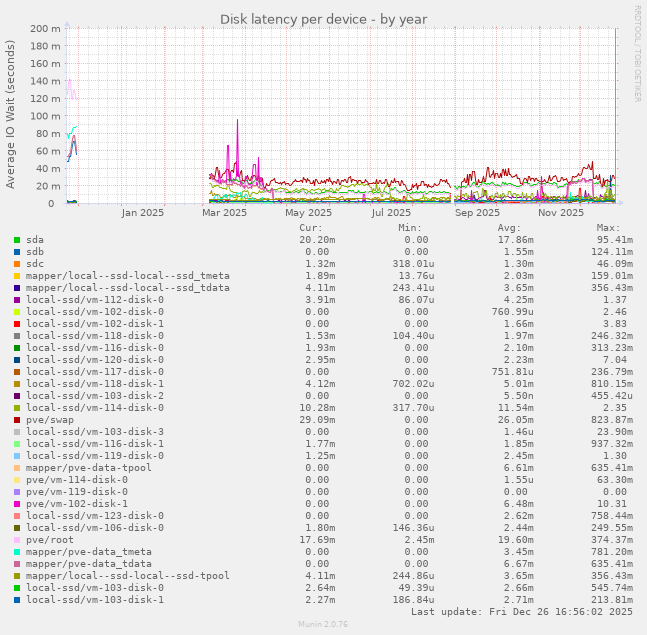This screenshot has width=647, height=635.
Task: Click the 'Jul 2025' axis label
Action: point(391,212)
